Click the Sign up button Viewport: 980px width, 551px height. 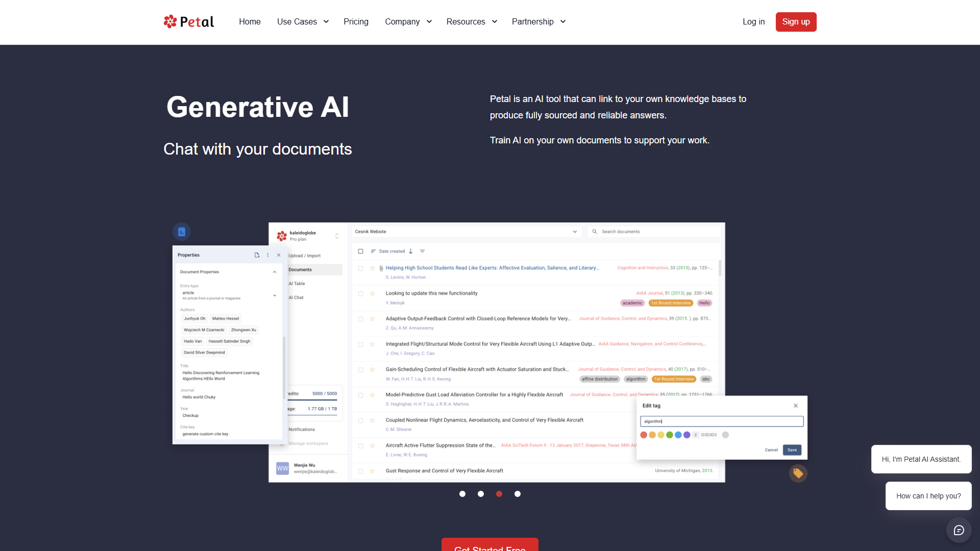(x=796, y=21)
